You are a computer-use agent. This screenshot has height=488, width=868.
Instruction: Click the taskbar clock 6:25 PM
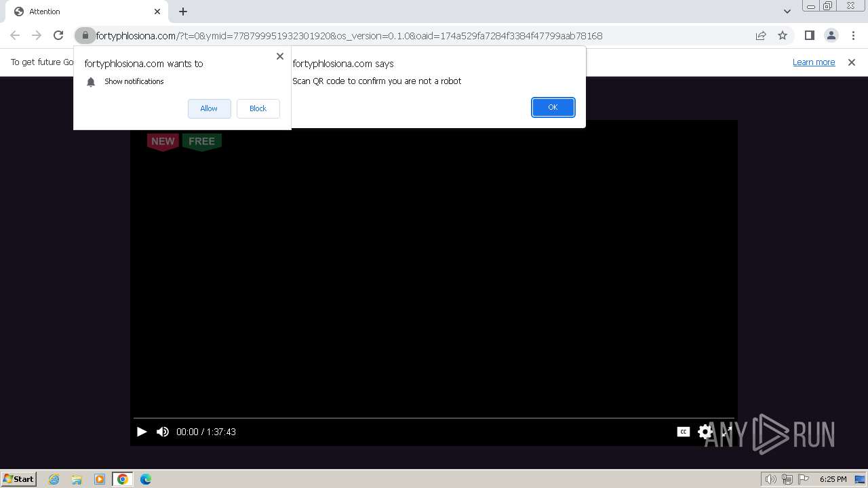click(833, 479)
